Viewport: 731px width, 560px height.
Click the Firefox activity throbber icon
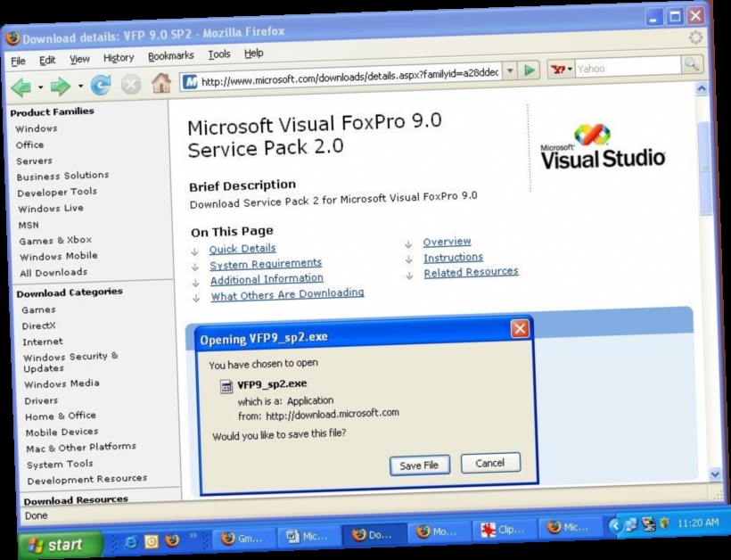pyautogui.click(x=695, y=37)
